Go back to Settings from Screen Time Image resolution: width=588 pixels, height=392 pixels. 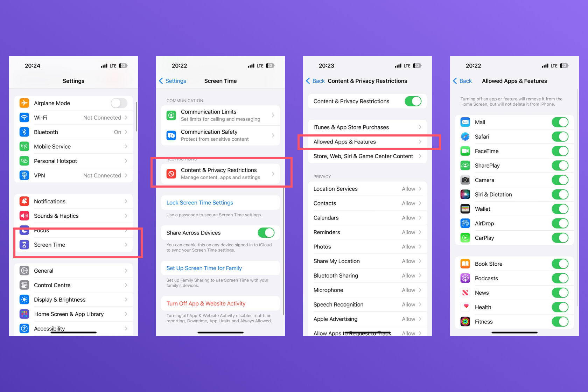tap(173, 81)
